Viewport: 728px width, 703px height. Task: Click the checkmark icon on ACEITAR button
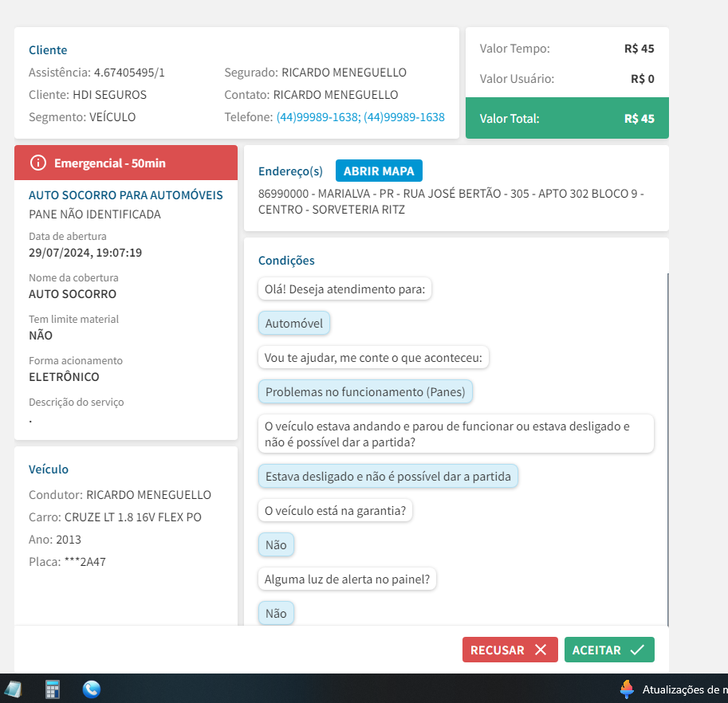click(637, 650)
